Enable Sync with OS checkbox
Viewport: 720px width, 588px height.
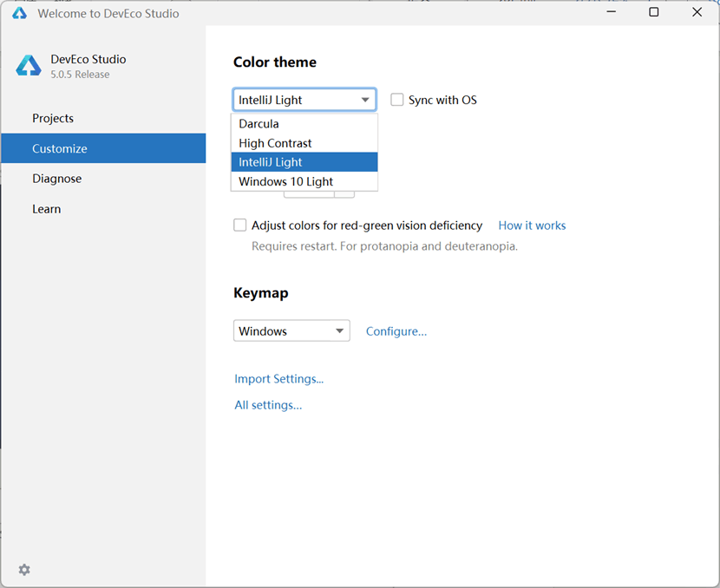click(396, 100)
